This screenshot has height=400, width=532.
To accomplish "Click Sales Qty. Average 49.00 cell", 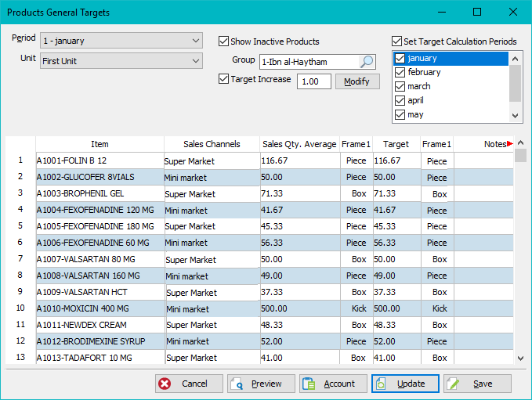I will tap(300, 276).
